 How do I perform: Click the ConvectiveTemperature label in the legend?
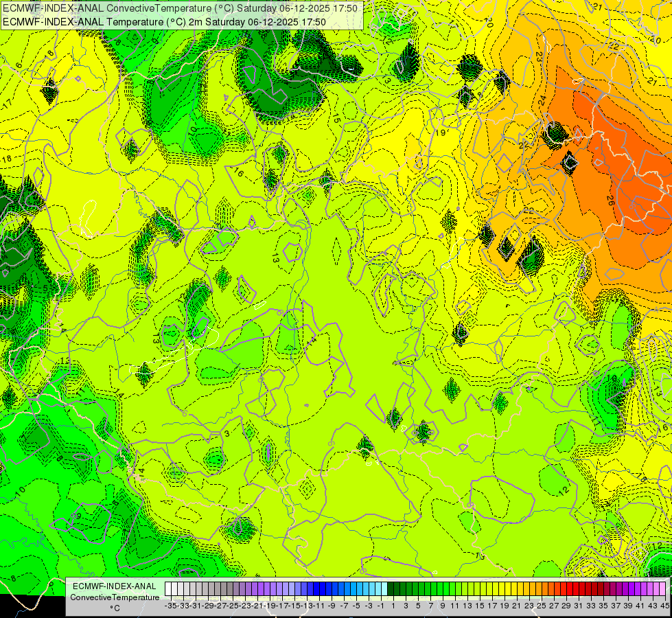[115, 597]
